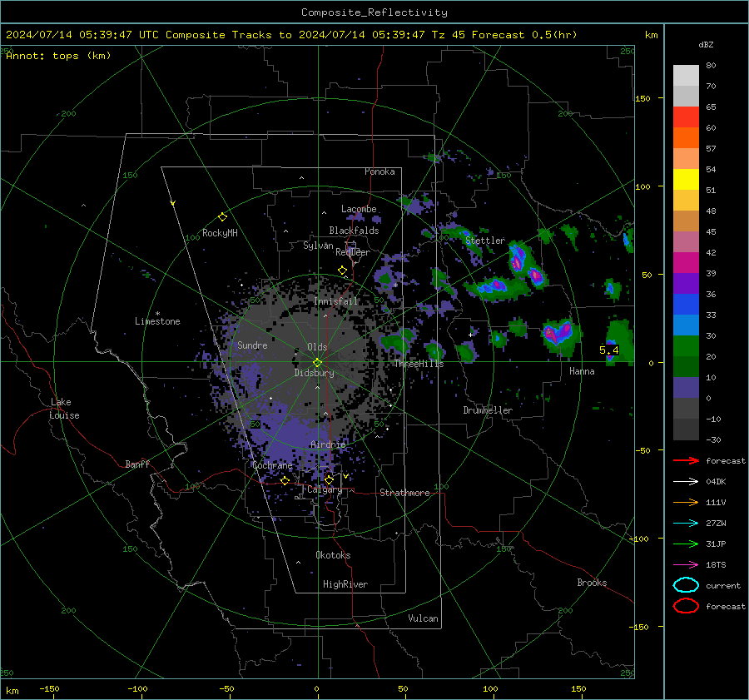
Task: Click the Lacombe city label
Action: (359, 209)
